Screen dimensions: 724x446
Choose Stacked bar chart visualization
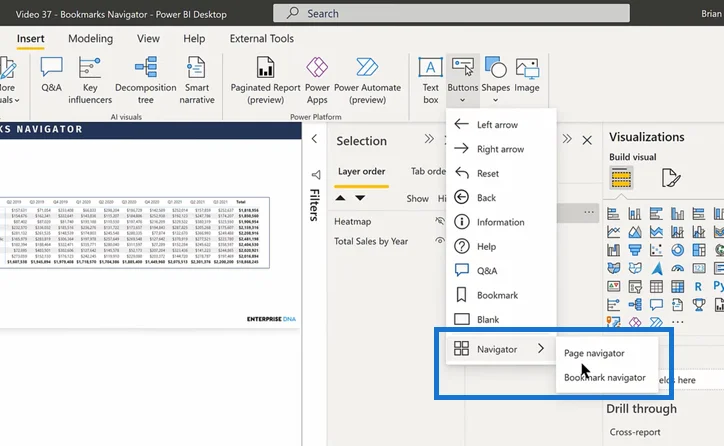click(x=613, y=213)
